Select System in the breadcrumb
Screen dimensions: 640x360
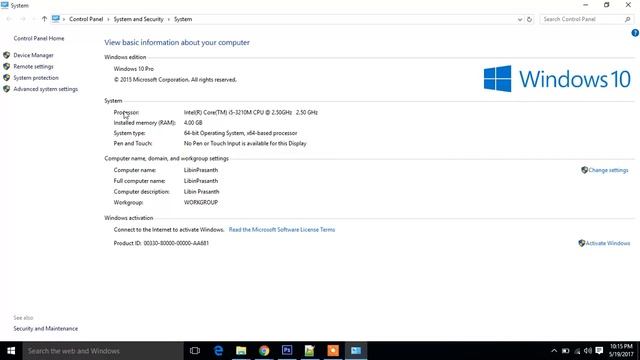click(183, 19)
